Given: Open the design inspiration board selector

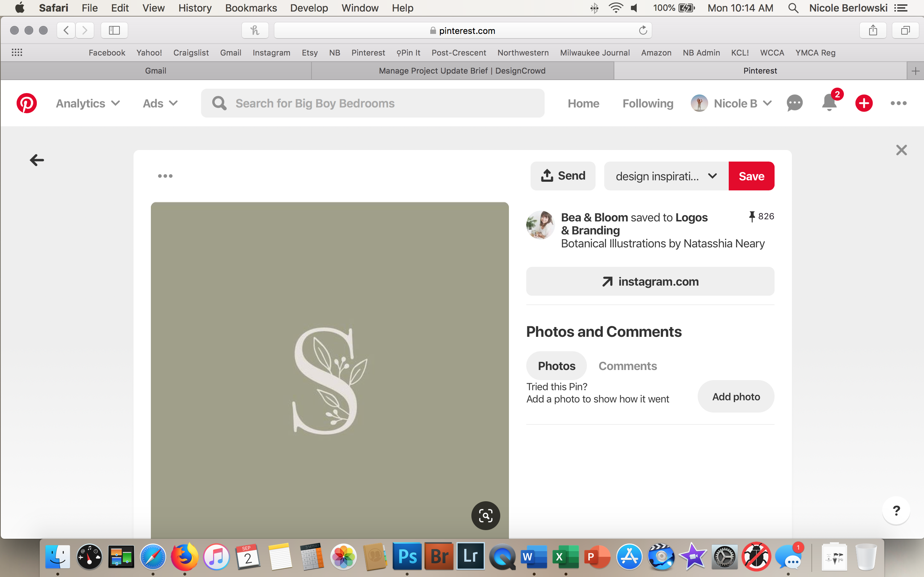Looking at the screenshot, I should (x=666, y=176).
